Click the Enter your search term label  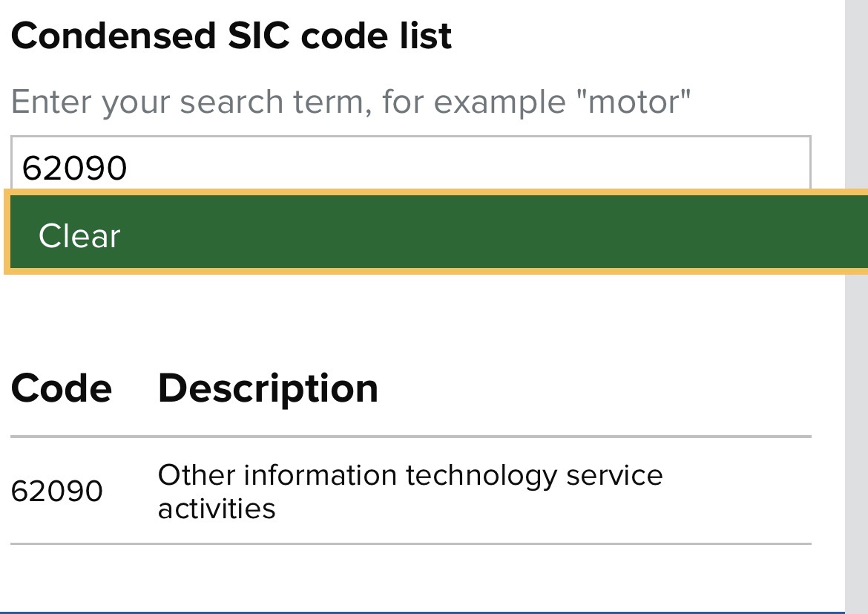351,102
